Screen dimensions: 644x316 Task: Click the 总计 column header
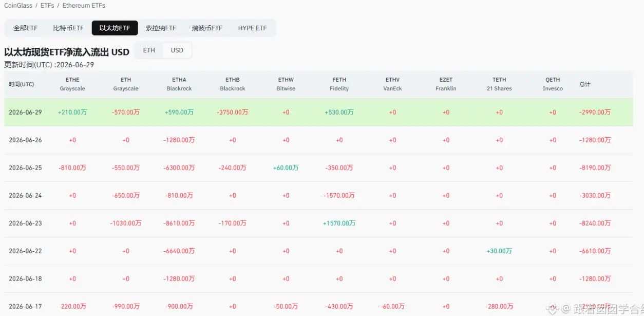pyautogui.click(x=585, y=84)
